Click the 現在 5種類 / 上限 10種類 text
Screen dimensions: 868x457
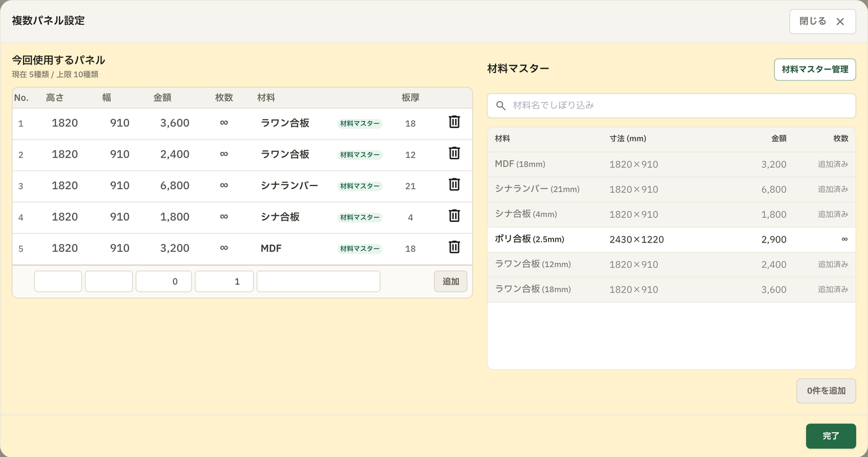tap(55, 74)
